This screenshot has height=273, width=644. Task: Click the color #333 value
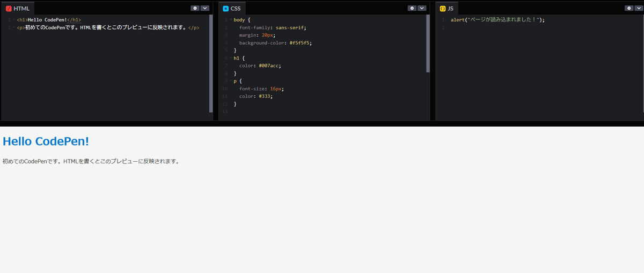tap(264, 96)
